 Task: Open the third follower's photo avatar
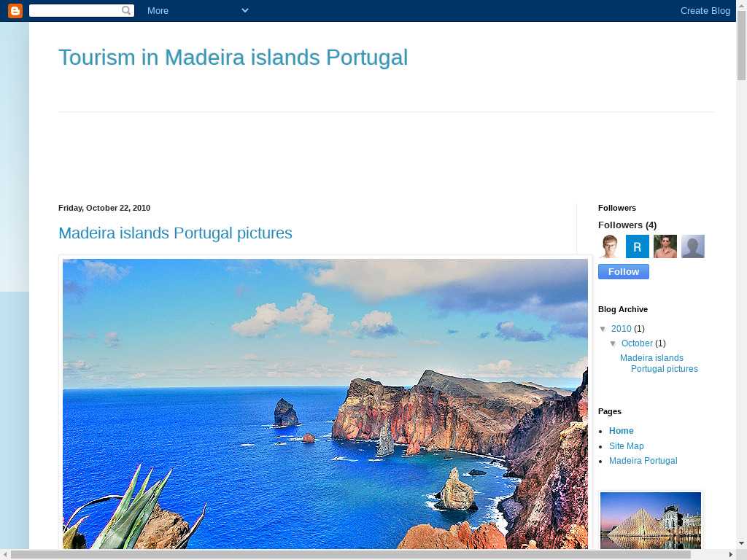pos(665,246)
